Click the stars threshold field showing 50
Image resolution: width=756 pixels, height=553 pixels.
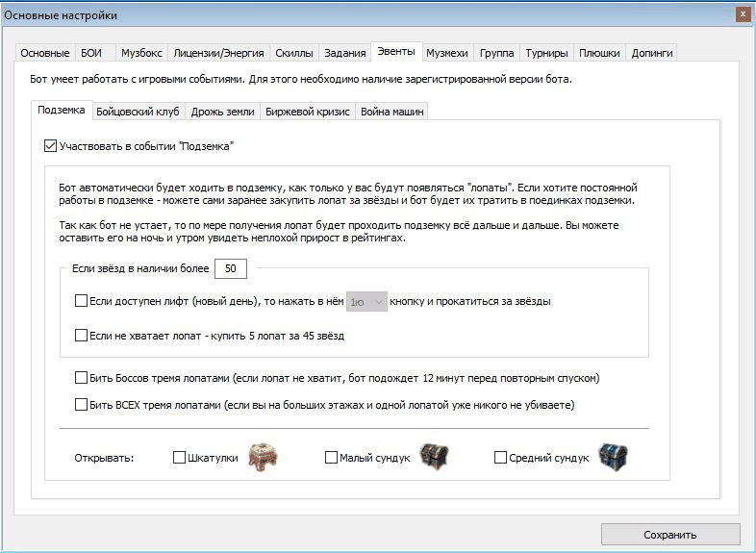tap(231, 268)
